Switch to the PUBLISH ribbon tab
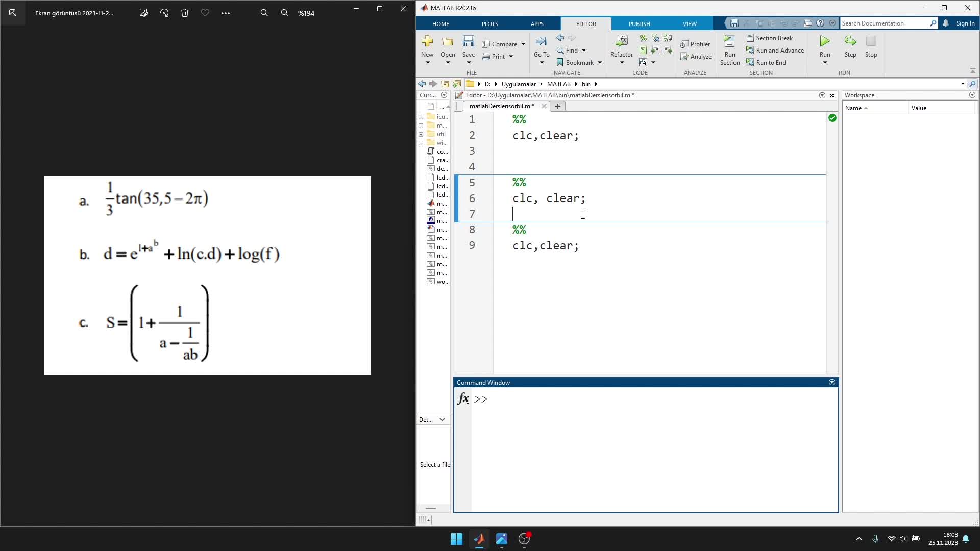The width and height of the screenshot is (980, 551). [x=639, y=23]
